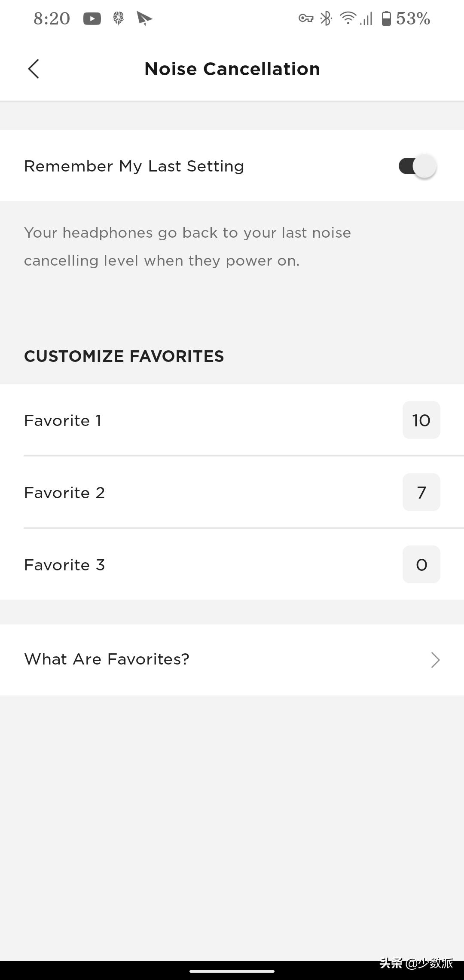Image resolution: width=464 pixels, height=980 pixels.
Task: Tap the back arrow icon
Action: coord(34,69)
